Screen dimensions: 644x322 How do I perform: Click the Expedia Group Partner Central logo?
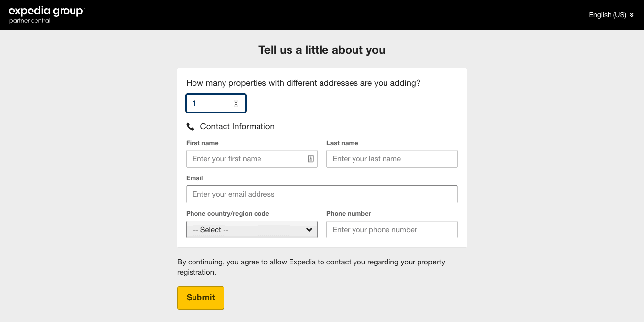(x=47, y=15)
